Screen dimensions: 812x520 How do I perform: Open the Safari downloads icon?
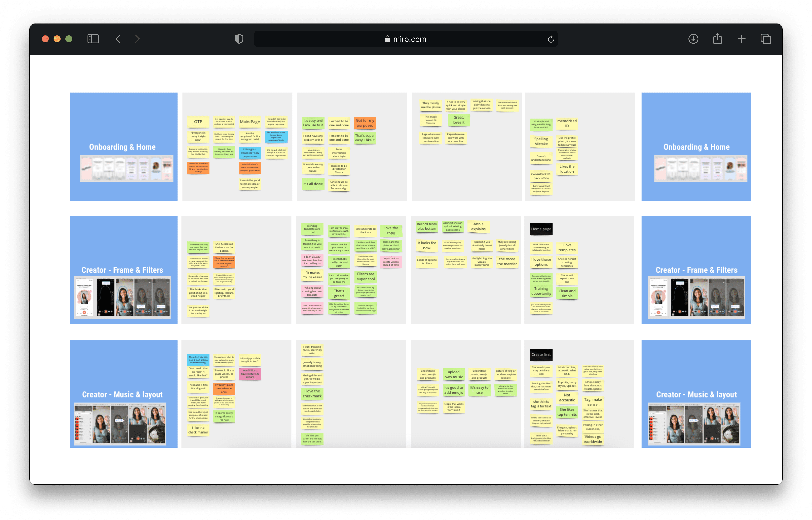[693, 39]
